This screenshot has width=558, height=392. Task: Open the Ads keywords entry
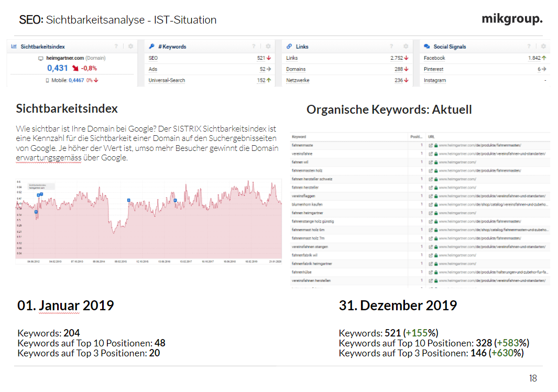pos(152,69)
